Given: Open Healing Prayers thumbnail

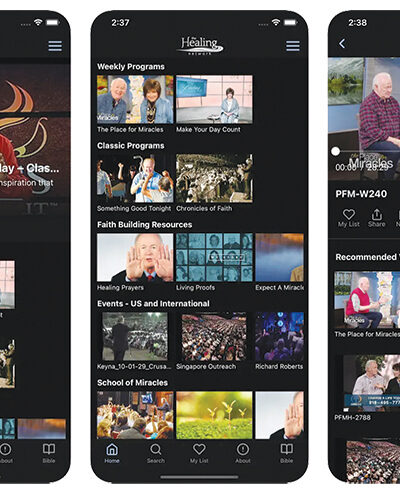Looking at the screenshot, I should pos(135,257).
